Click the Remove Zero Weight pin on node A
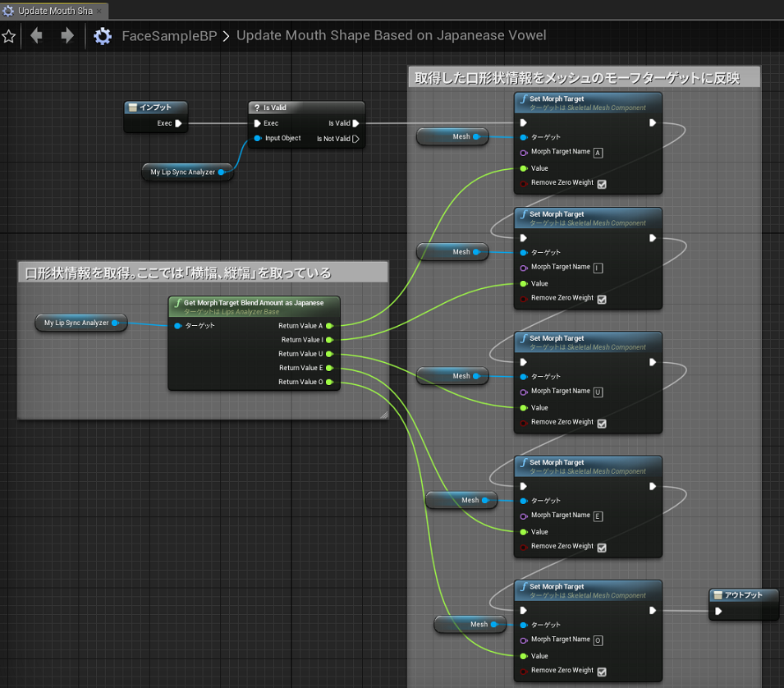This screenshot has height=688, width=784. [524, 184]
